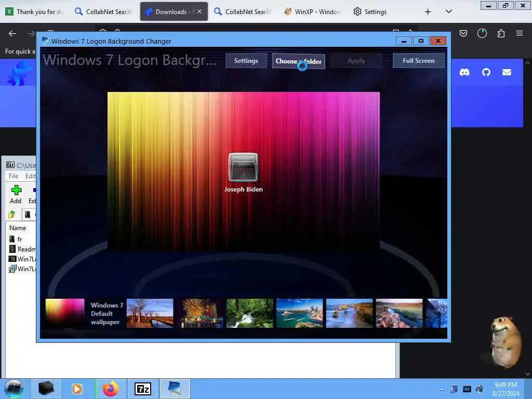
Task: Select the coastal sea stacks wallpaper thumbnail
Action: [349, 313]
